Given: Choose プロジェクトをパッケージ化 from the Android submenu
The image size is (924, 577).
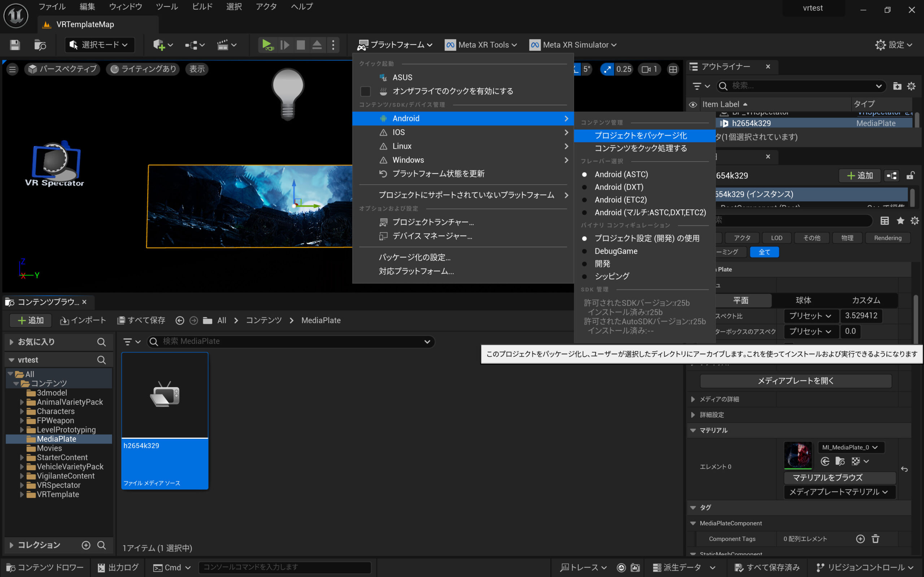Looking at the screenshot, I should coord(641,136).
